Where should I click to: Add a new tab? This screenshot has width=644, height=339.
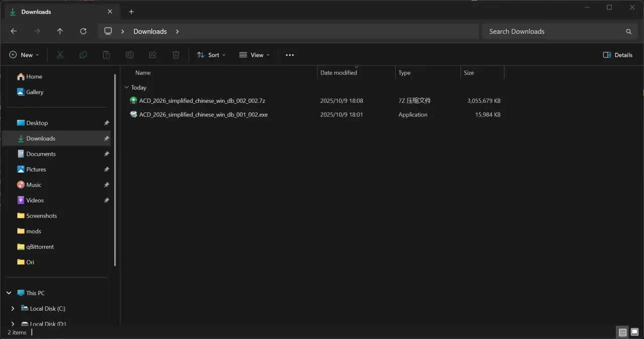tap(131, 12)
